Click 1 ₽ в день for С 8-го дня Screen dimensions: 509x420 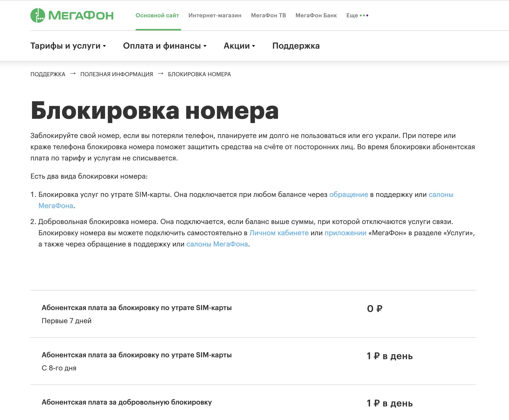pyautogui.click(x=390, y=356)
